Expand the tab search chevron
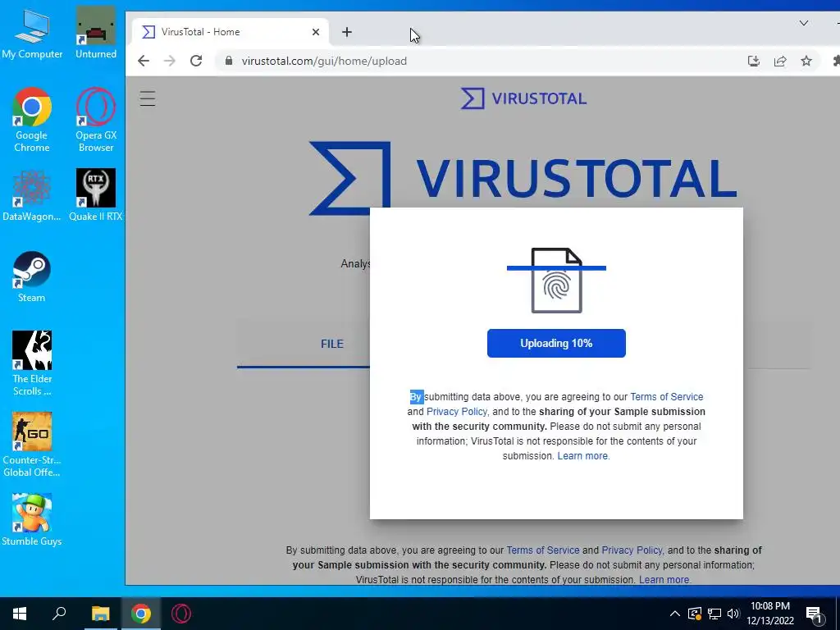The image size is (840, 630). pyautogui.click(x=804, y=23)
